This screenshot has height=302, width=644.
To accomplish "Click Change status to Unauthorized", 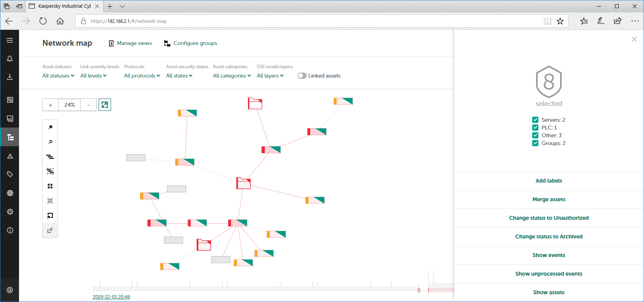I will coord(549,218).
